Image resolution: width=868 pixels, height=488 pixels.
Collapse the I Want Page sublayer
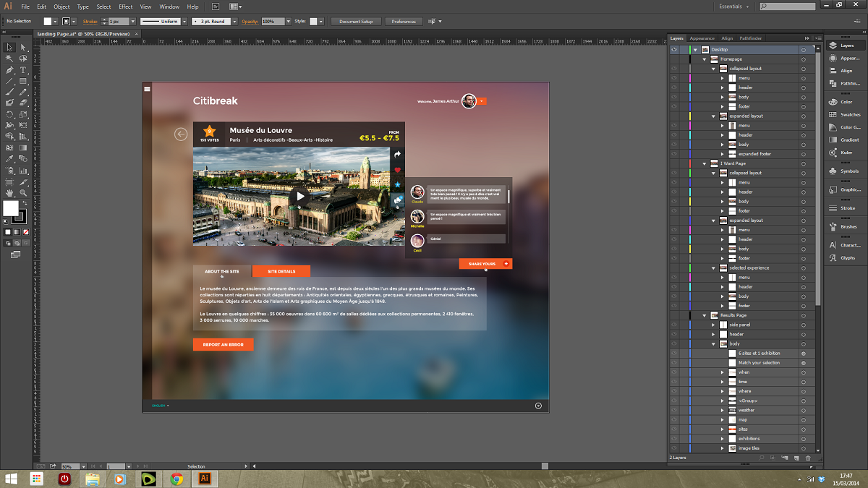705,163
